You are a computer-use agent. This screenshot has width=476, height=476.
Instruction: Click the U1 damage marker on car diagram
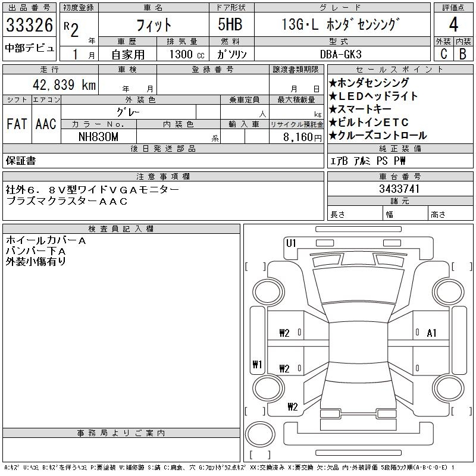pos(291,243)
